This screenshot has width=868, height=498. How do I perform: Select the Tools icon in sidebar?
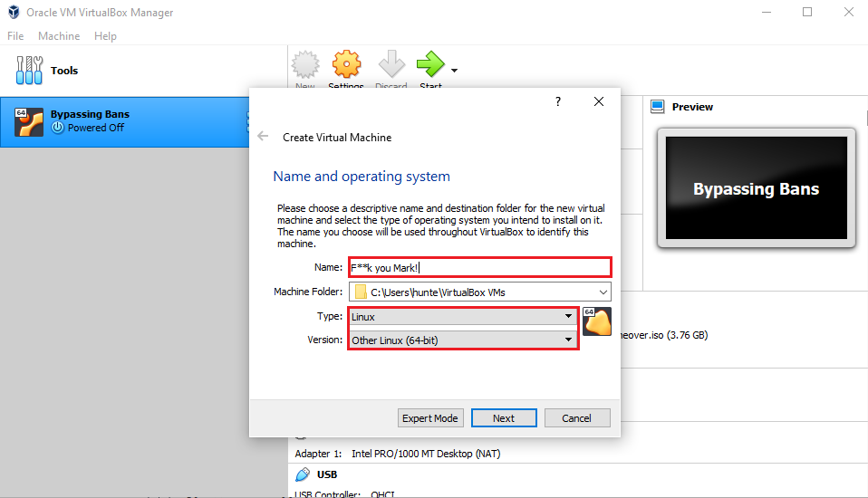tap(29, 71)
